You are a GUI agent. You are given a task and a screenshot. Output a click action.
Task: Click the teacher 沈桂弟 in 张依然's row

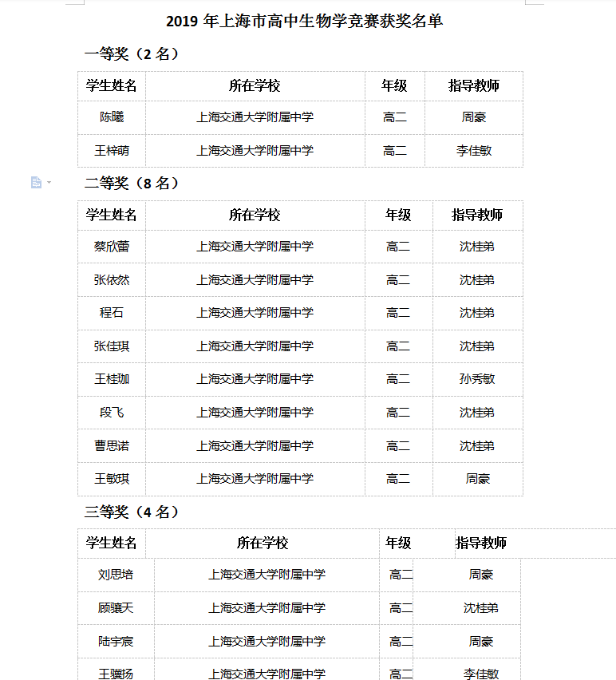(x=477, y=279)
